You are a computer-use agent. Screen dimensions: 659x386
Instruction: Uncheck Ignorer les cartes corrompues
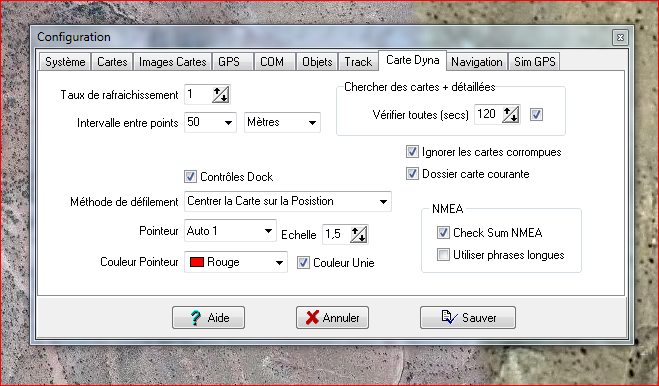(412, 152)
